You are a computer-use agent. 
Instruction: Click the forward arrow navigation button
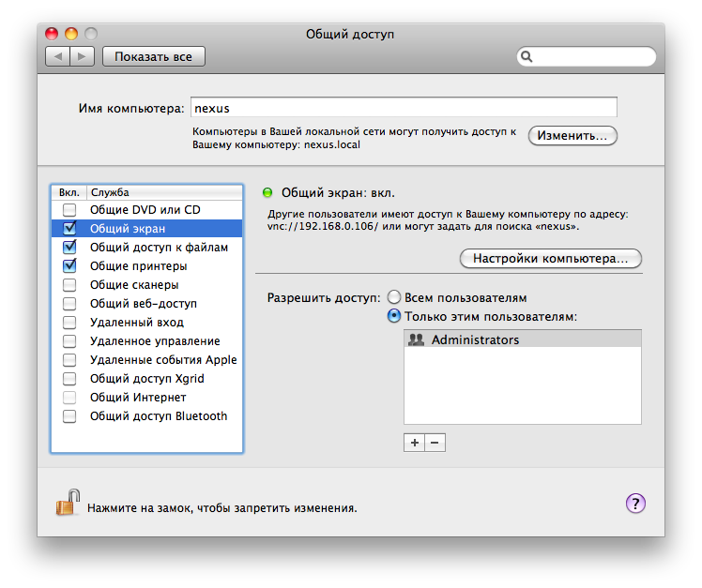click(82, 56)
